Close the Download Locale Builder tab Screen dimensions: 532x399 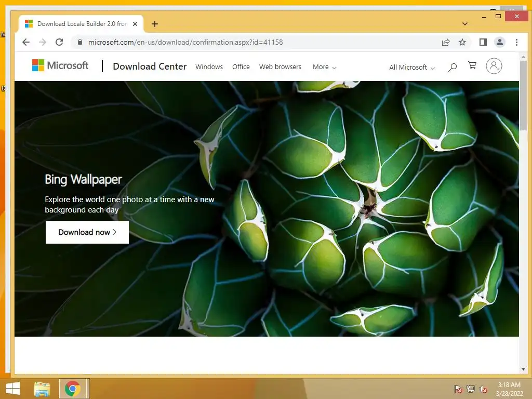(135, 24)
